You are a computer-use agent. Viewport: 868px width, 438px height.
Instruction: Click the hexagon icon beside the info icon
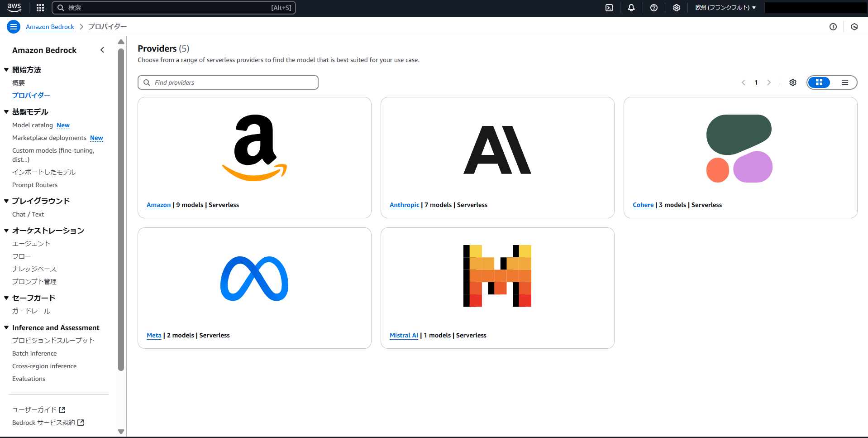[854, 27]
